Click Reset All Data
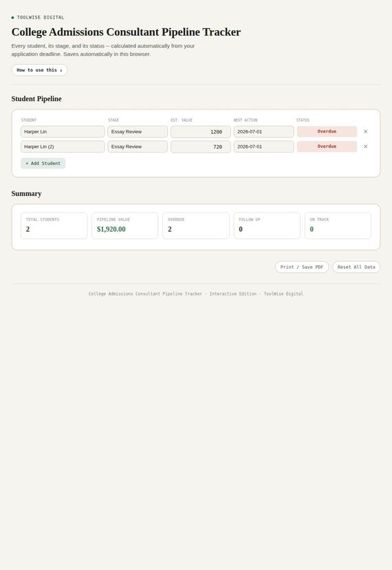This screenshot has height=570, width=392. (356, 267)
